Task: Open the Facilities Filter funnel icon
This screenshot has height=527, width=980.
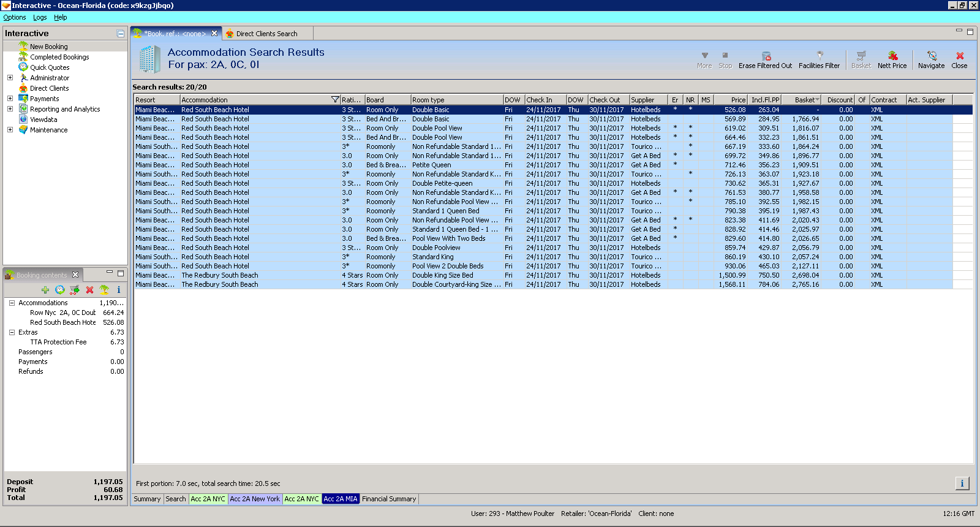Action: (820, 56)
